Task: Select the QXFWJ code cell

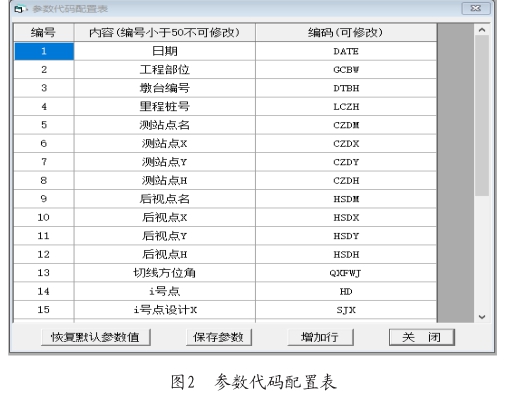Action: (x=346, y=273)
